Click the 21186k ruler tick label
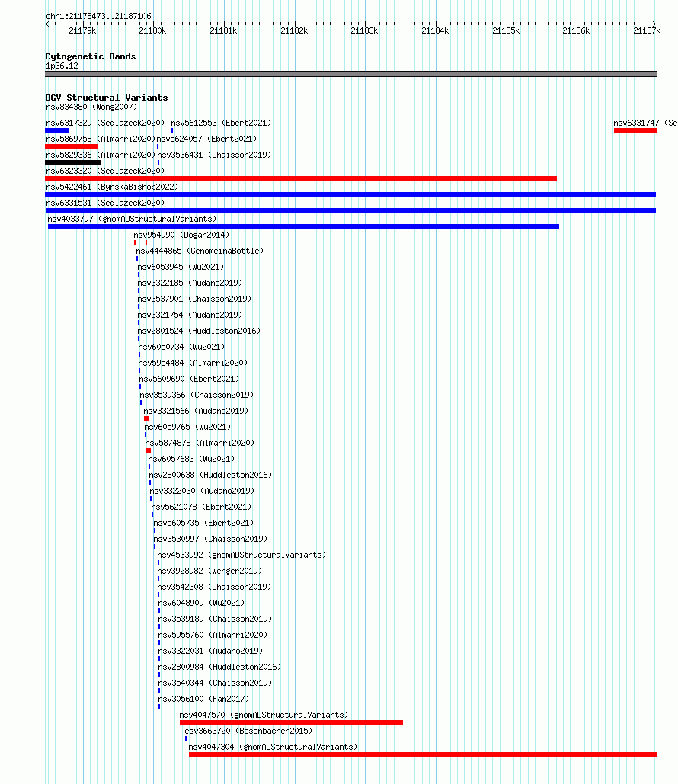Image resolution: width=678 pixels, height=784 pixels. [x=576, y=30]
